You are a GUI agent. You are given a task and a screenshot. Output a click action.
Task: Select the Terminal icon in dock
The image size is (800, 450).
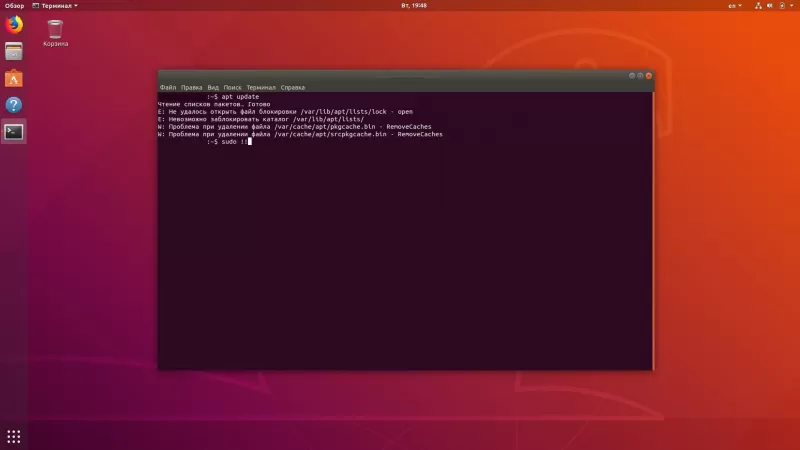click(14, 132)
